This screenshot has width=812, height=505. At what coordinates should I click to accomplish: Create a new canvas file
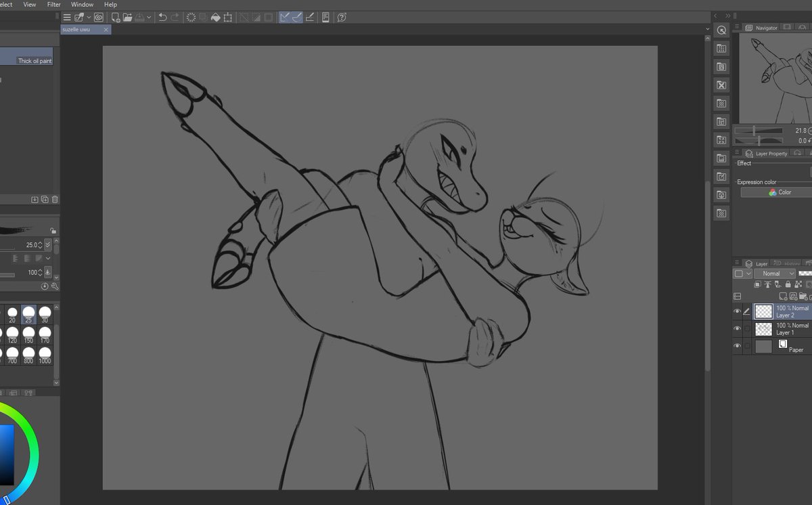click(x=116, y=17)
